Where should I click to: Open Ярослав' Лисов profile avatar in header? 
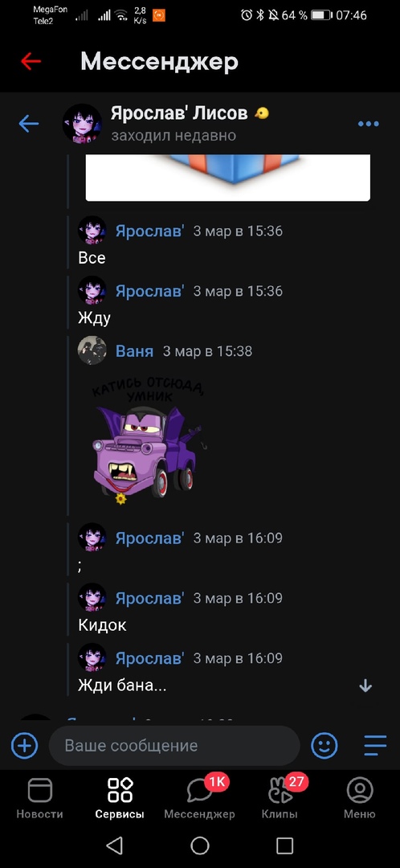(x=82, y=124)
